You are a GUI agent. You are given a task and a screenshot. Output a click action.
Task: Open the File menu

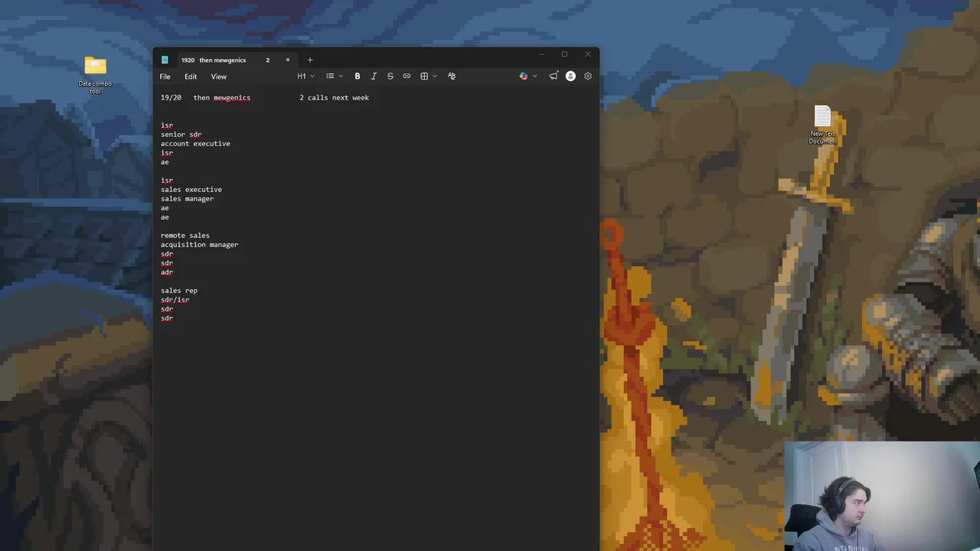pos(165,77)
